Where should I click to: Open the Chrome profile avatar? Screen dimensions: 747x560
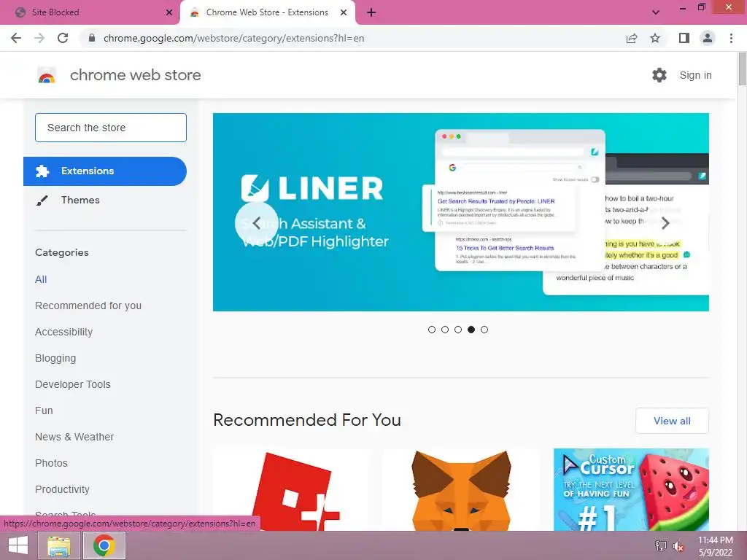coord(708,38)
